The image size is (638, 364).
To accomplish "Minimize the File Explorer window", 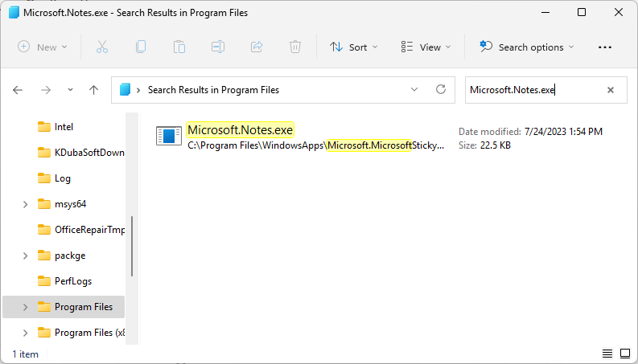I will [x=545, y=13].
